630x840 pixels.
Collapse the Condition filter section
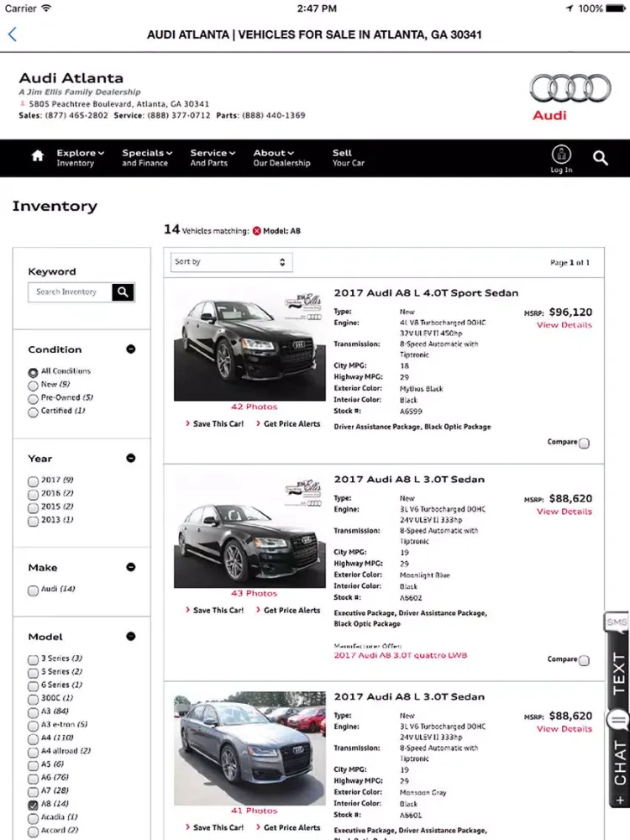click(131, 349)
